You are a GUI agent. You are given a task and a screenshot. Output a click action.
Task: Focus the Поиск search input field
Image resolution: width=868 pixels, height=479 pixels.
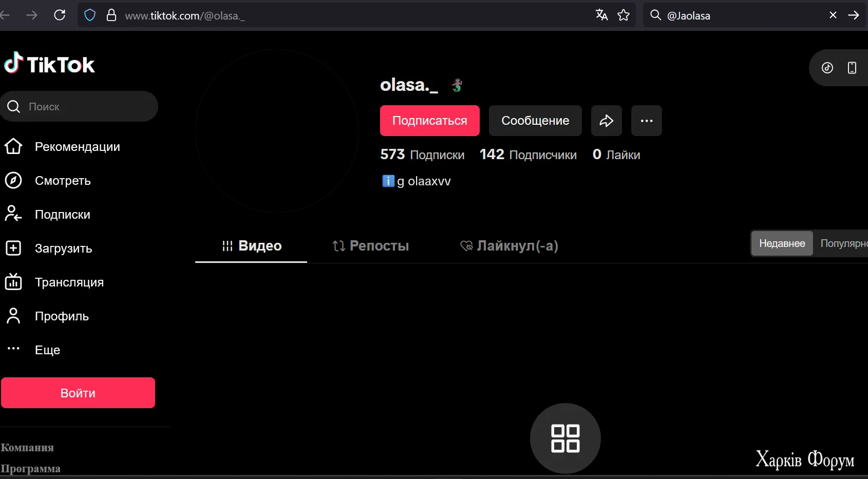tap(79, 106)
